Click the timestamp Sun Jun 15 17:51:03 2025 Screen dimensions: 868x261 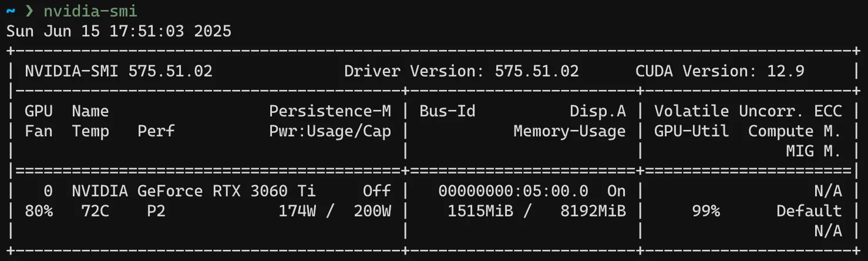coord(119,31)
